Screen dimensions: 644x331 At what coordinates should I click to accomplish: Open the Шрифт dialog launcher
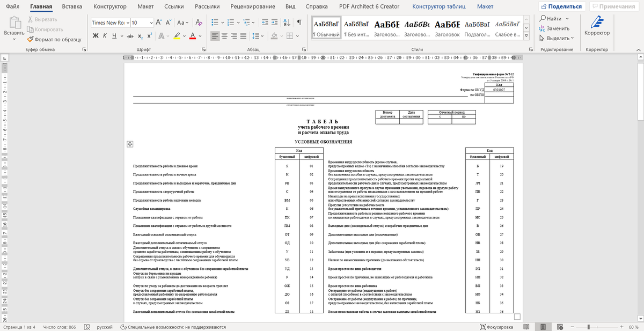[202, 49]
